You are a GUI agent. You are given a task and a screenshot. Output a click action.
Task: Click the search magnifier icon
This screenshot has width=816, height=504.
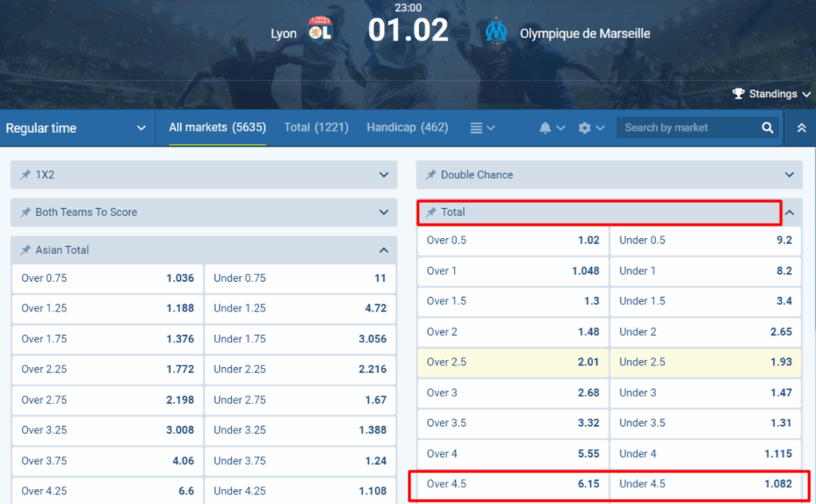coord(767,127)
